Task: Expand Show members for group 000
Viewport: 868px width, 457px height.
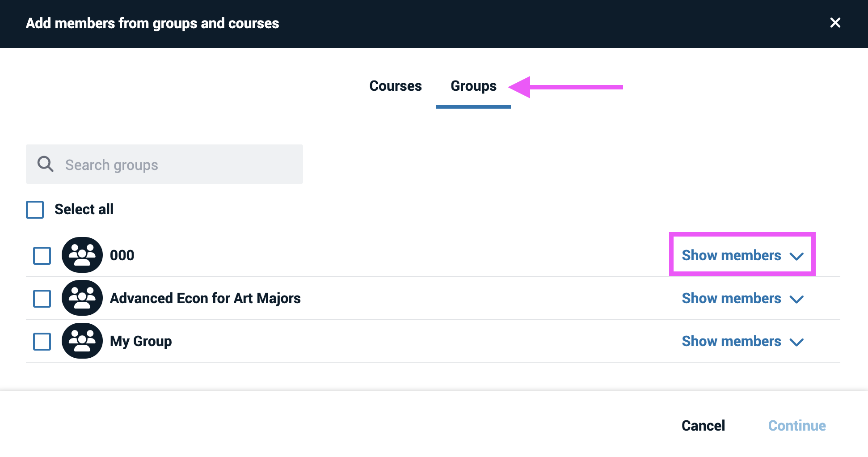Action: [x=742, y=255]
